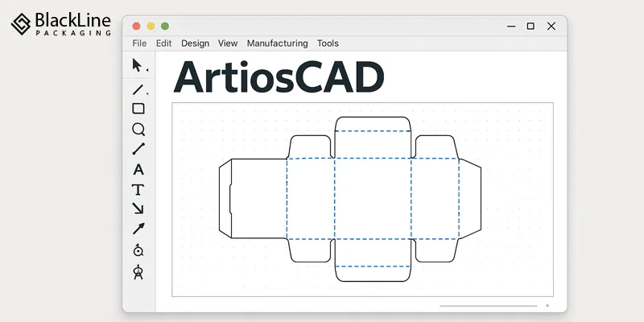
Task: Activate the magnifier zoom tool
Action: point(138,130)
